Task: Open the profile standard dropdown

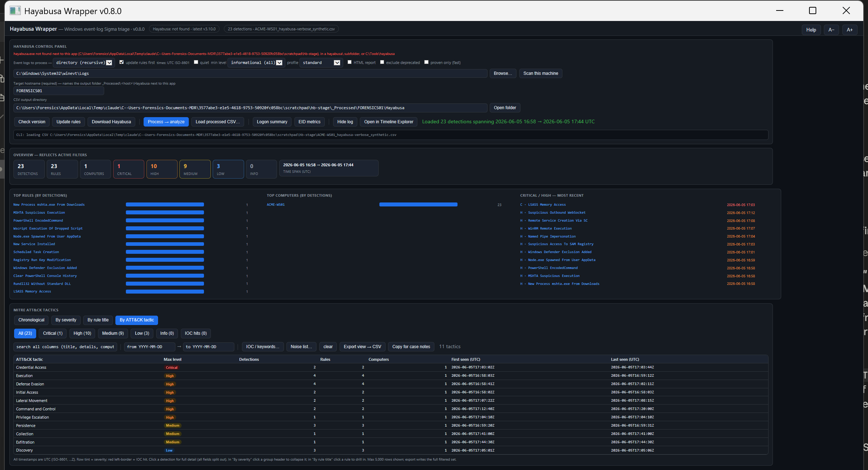Action: point(321,63)
